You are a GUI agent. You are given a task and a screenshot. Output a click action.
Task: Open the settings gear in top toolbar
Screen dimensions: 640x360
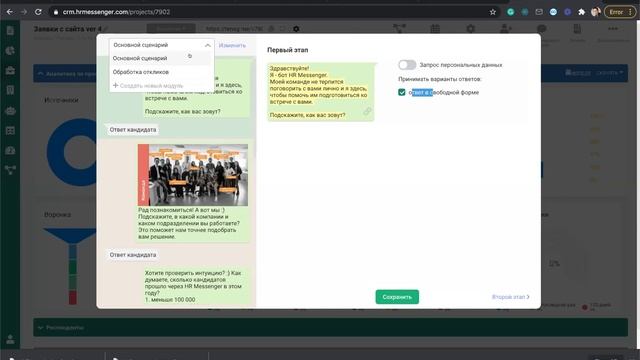tap(471, 29)
